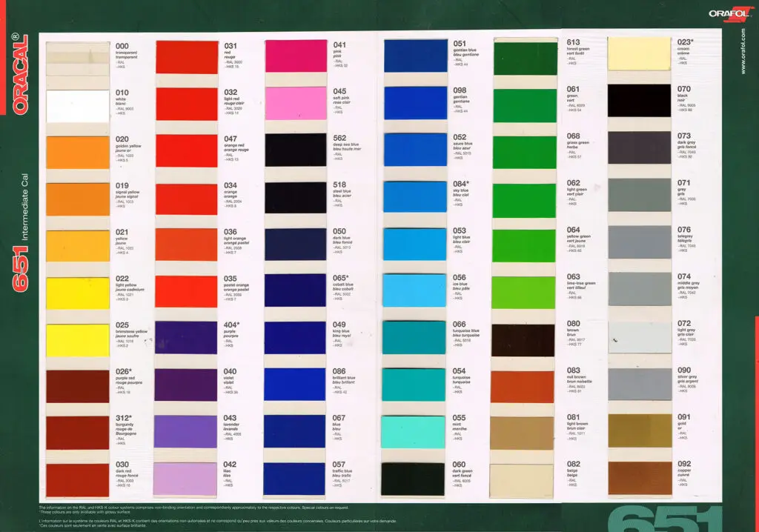Select the 045 soft pink swatch
759x532 pixels.
296,103
